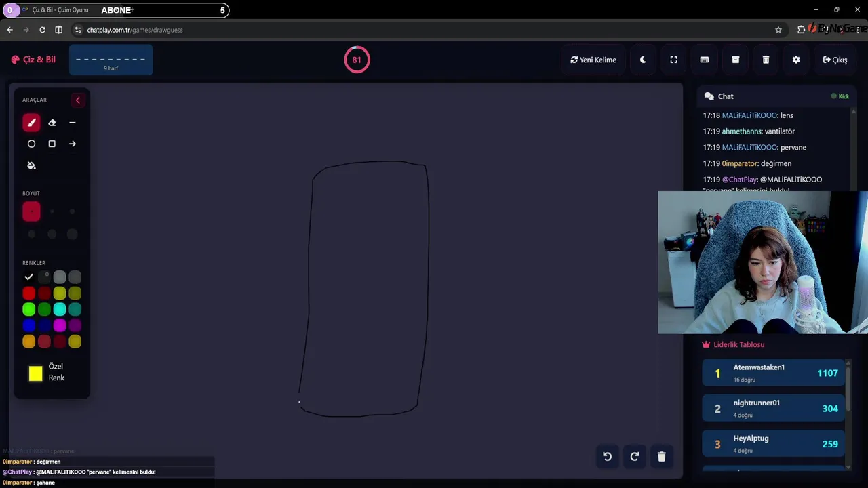Enter fullscreen mode
868x488 pixels.
[x=673, y=60]
